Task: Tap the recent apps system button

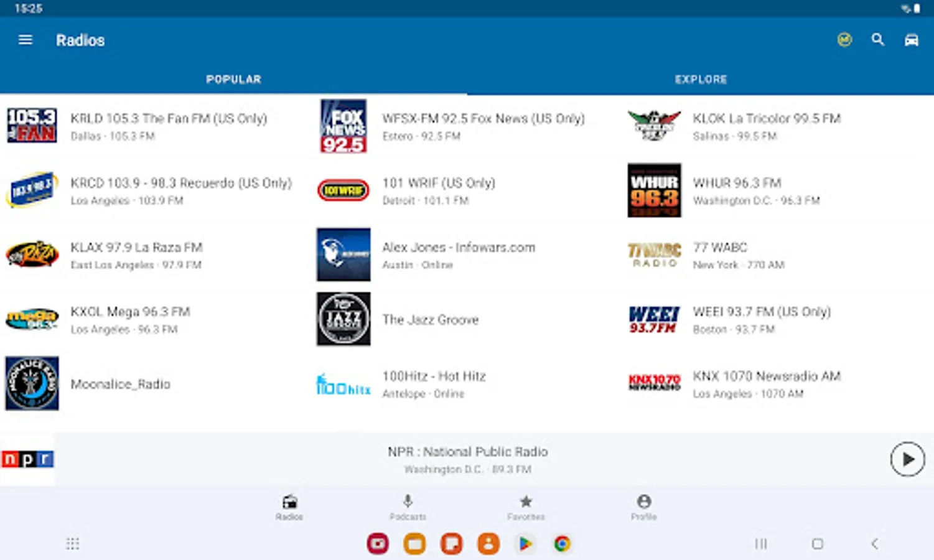Action: tap(760, 544)
